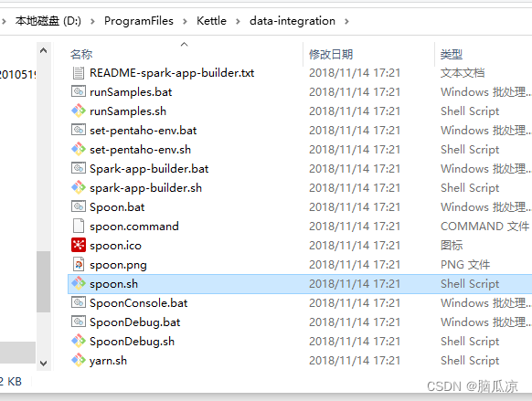Expand the chevron after 本地磁盘 (D:)

(92, 21)
